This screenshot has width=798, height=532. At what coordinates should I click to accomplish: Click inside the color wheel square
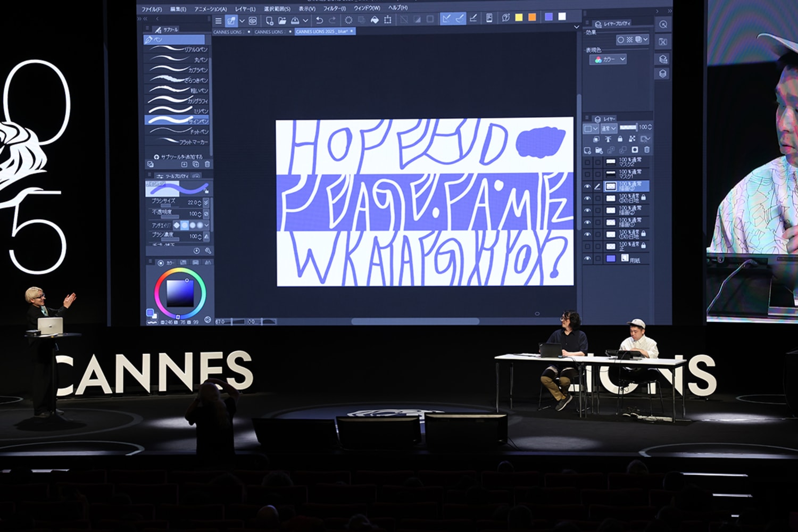pos(180,293)
